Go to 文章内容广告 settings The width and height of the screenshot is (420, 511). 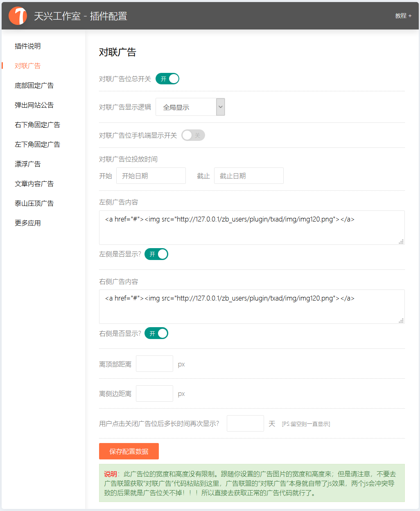[x=34, y=184]
